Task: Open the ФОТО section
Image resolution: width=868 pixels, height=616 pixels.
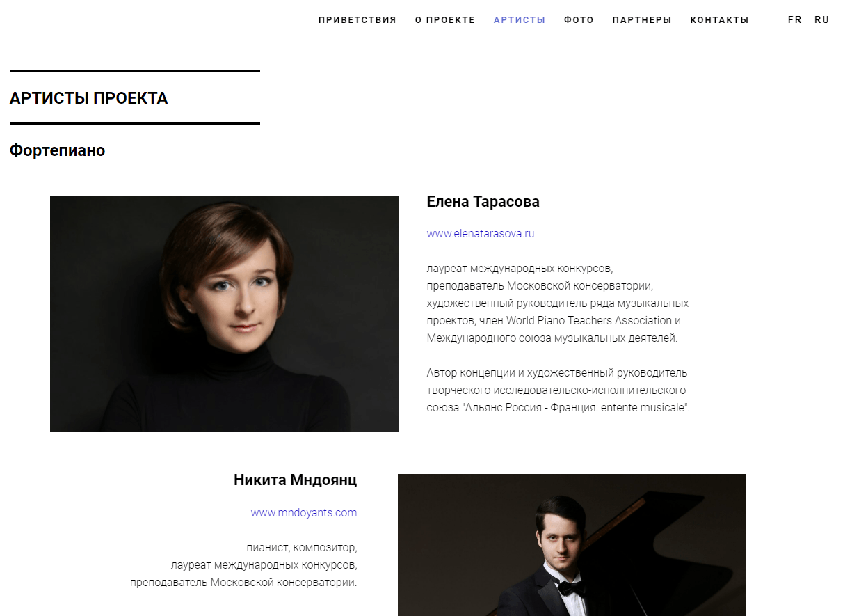Action: pyautogui.click(x=579, y=20)
